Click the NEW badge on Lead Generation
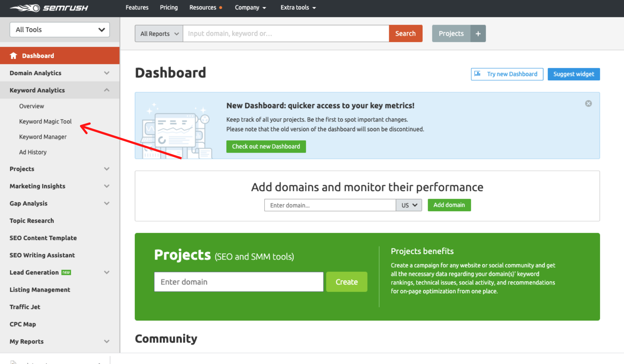This screenshot has width=624, height=364. 66,272
